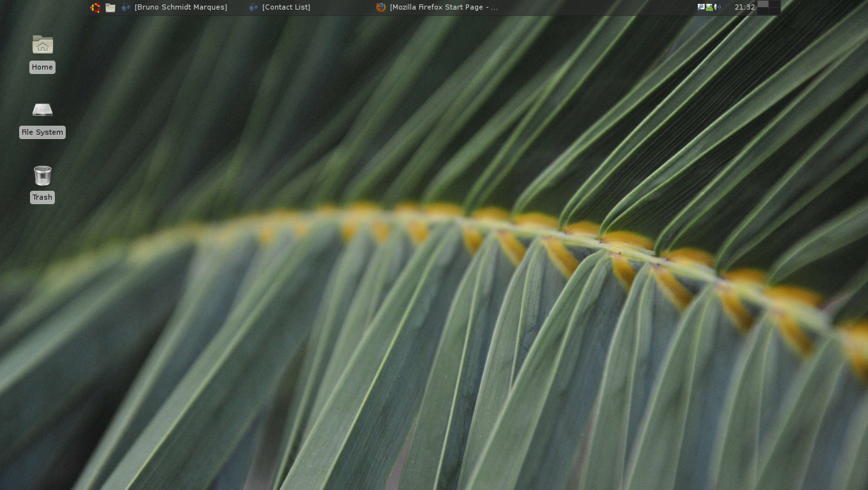Screen dimensions: 868x490
Task: Switch to the top-right workspace in the pager
Action: [774, 4]
